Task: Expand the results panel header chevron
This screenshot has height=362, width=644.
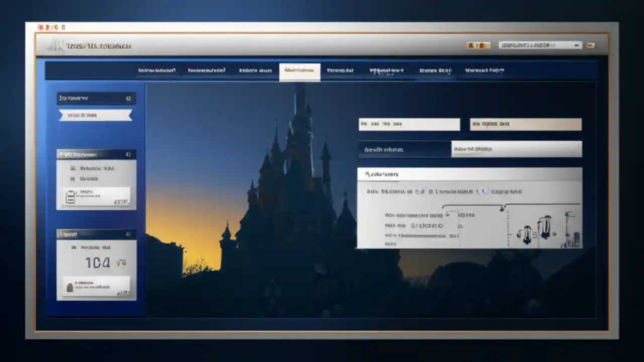Action: [574, 174]
